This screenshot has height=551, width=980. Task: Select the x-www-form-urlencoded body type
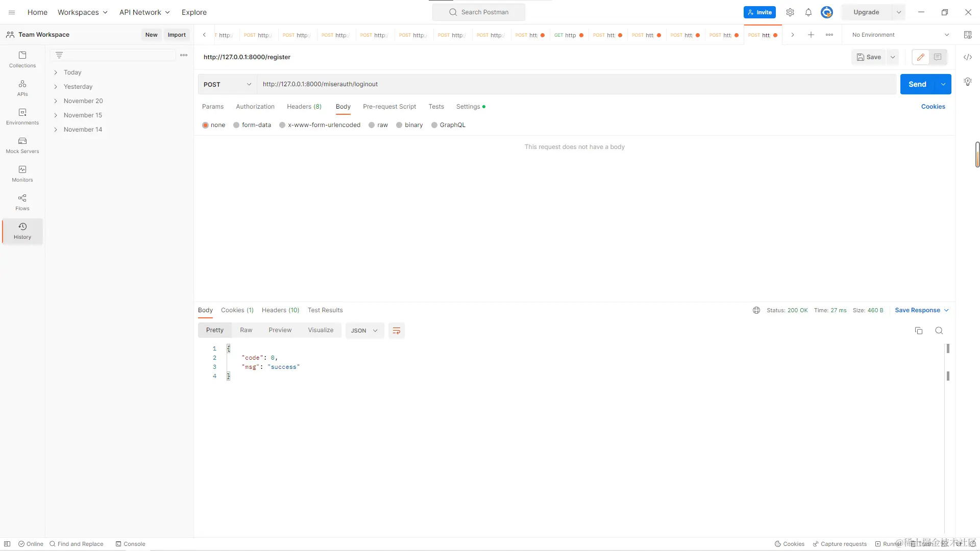point(282,125)
